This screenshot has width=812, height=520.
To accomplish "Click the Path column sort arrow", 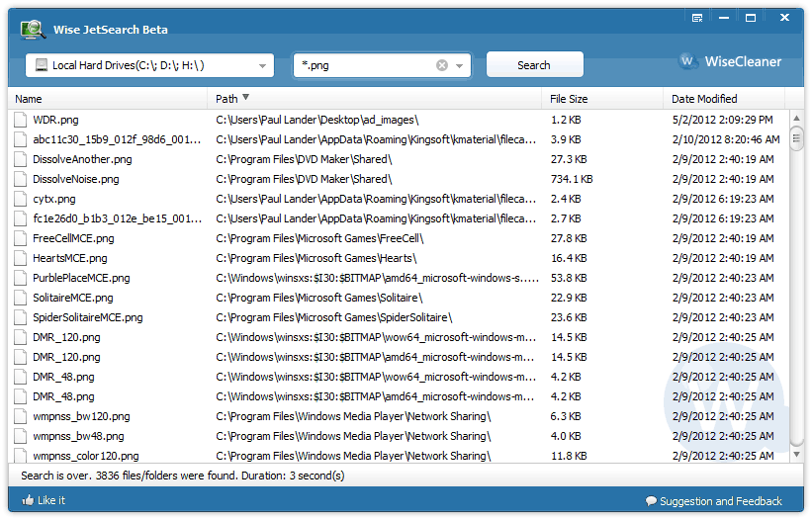I will pyautogui.click(x=245, y=97).
